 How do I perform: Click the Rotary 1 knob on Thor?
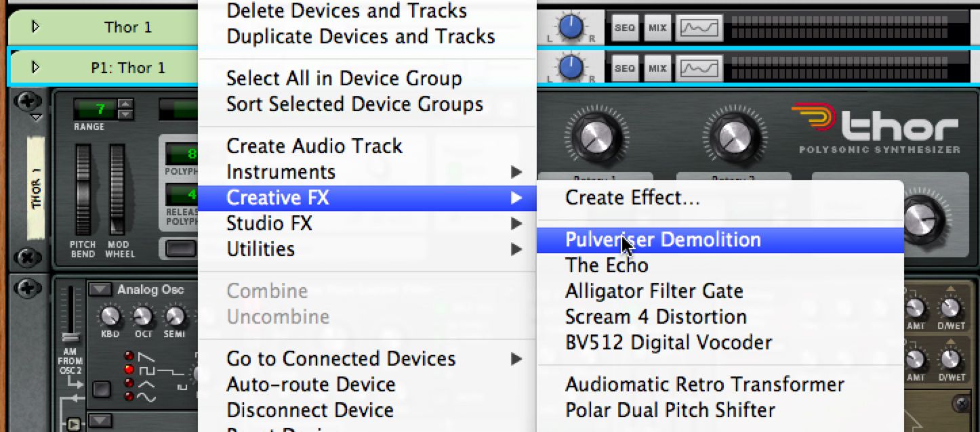(596, 138)
